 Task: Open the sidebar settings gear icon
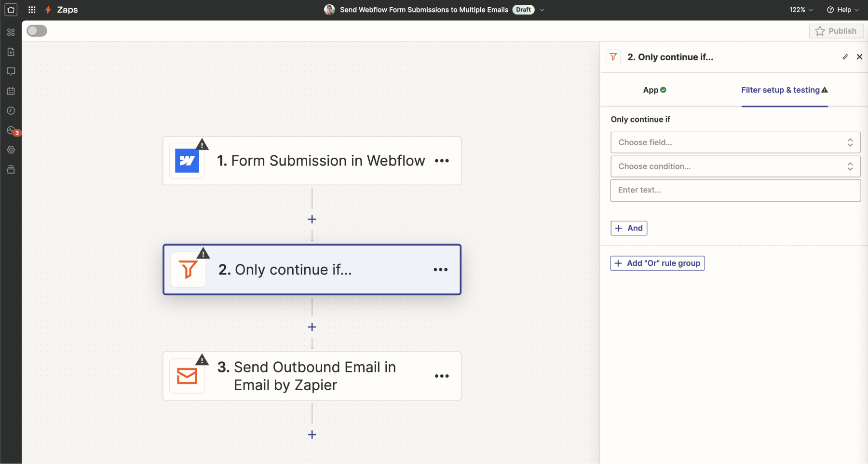coord(11,150)
